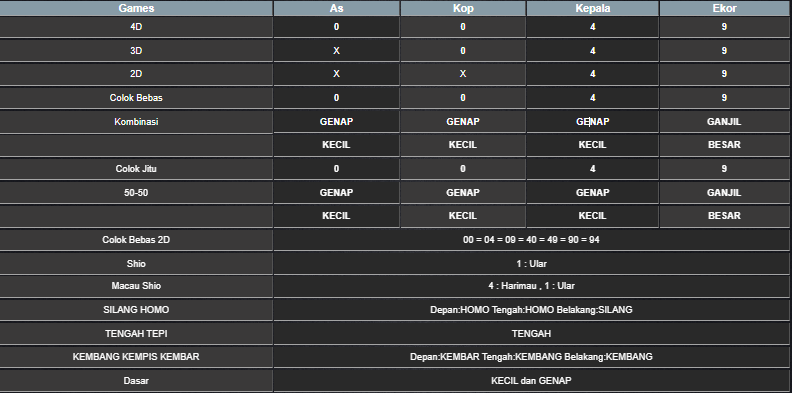This screenshot has height=393, width=792.
Task: Click the "Ekor" column header
Action: pos(724,8)
